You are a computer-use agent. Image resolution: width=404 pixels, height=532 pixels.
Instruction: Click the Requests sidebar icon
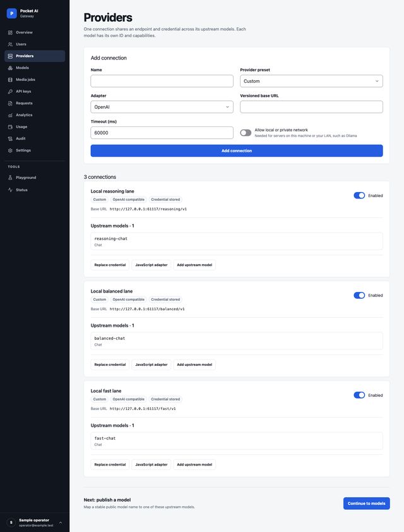click(x=10, y=103)
